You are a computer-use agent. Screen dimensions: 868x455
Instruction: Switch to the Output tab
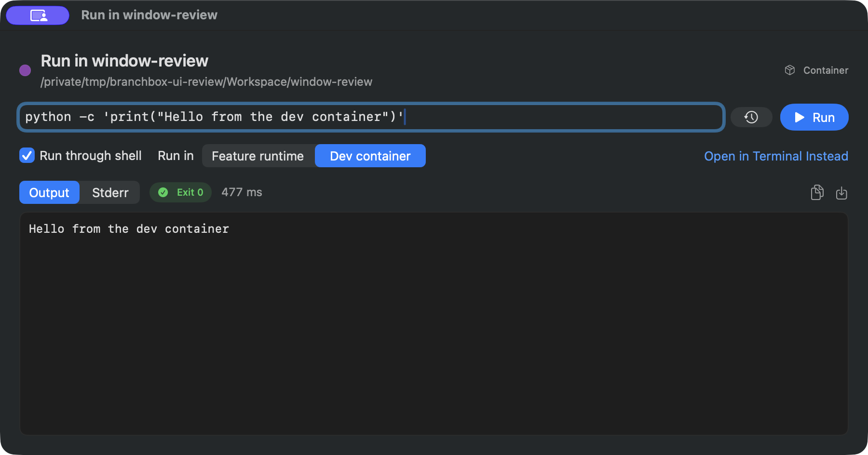pyautogui.click(x=49, y=193)
